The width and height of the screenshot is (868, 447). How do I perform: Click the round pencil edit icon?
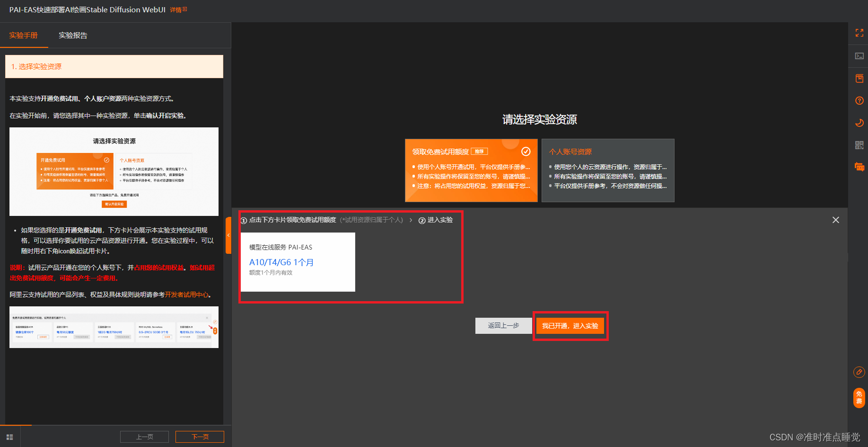coord(859,372)
